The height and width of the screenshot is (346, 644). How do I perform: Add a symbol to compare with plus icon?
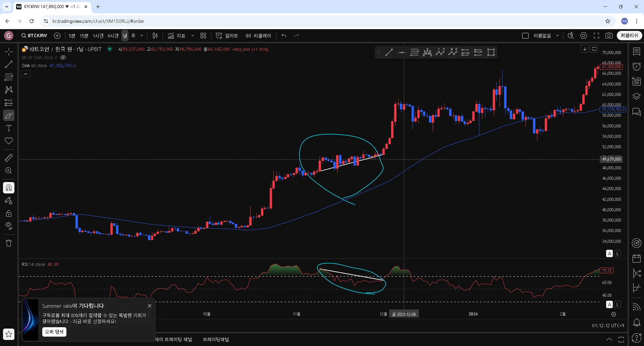point(57,36)
